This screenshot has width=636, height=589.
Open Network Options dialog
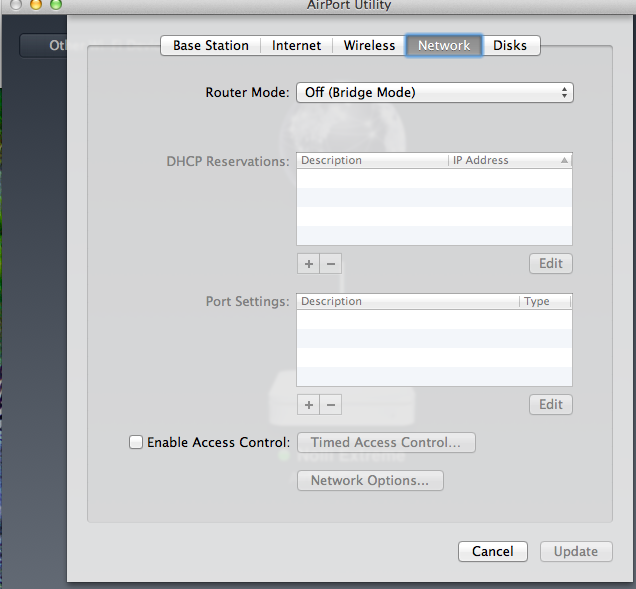coord(370,480)
